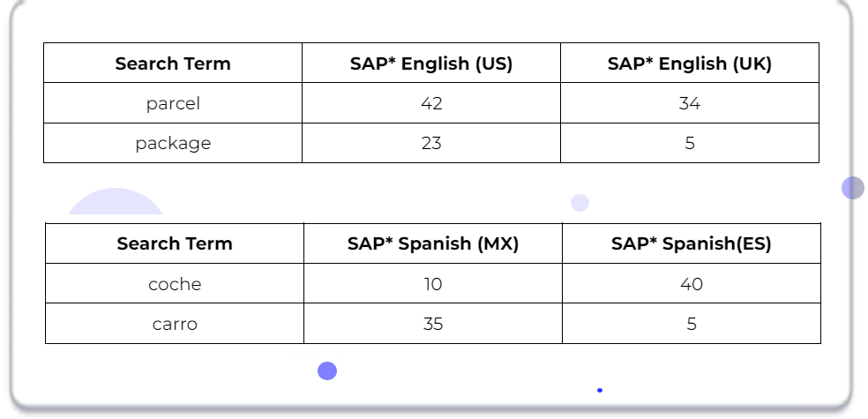The height and width of the screenshot is (419, 868).
Task: Click the large blue dot below the tables
Action: click(327, 370)
